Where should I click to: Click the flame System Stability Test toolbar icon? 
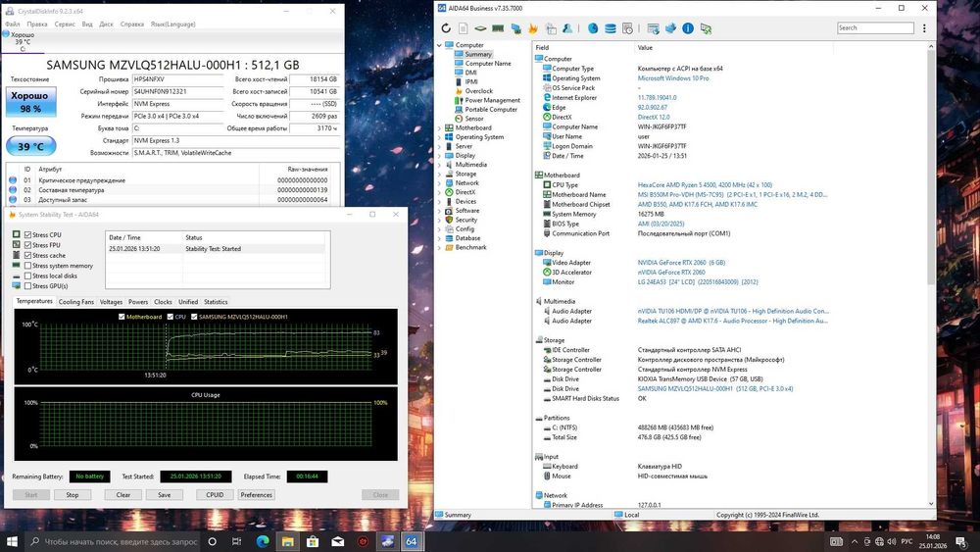(x=533, y=28)
